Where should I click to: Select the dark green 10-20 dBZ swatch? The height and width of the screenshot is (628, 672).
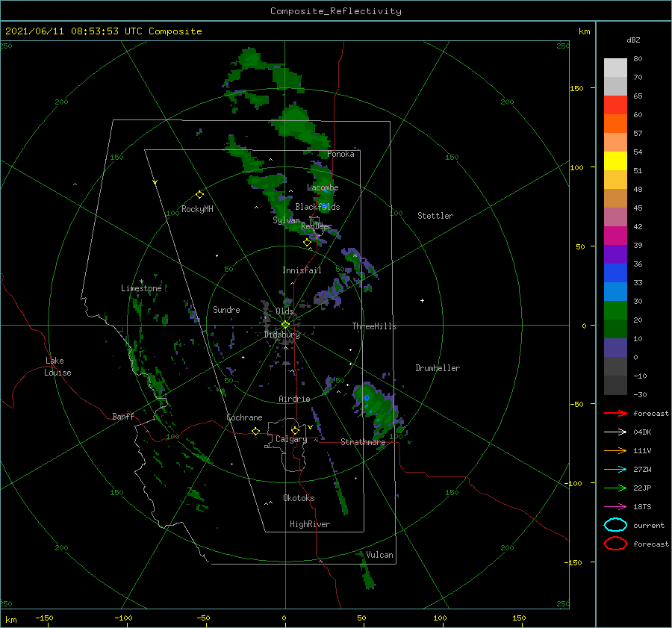[615, 329]
